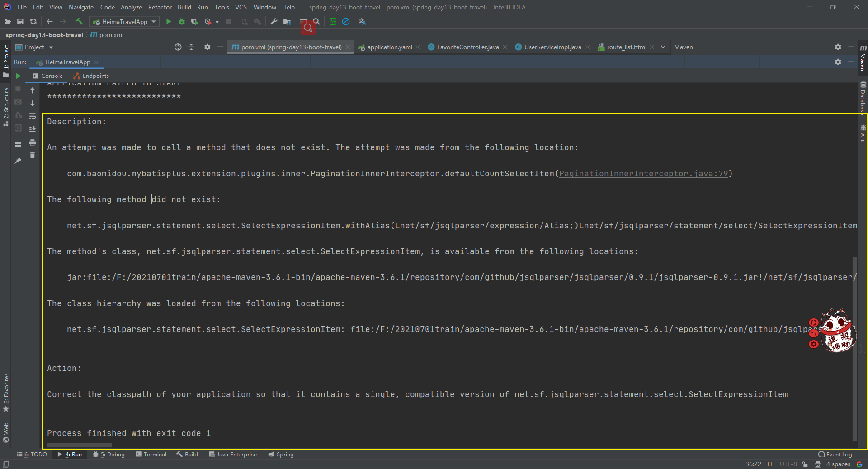Start debugging with the bug icon
This screenshot has height=469, width=868.
click(181, 21)
